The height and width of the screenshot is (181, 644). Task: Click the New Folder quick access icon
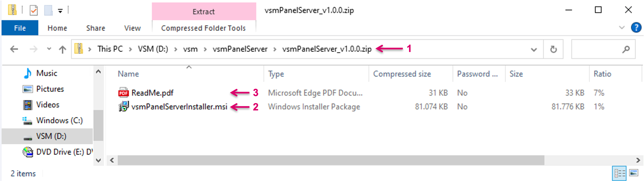point(48,10)
